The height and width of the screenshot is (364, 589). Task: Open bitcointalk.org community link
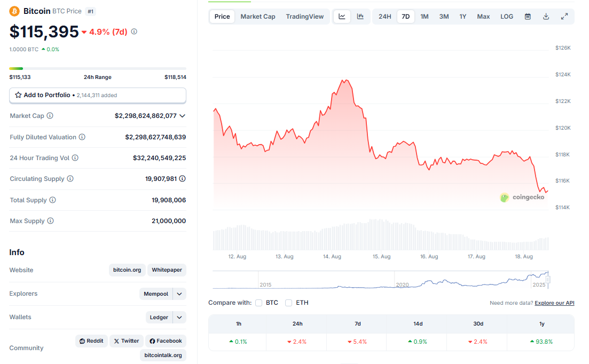pyautogui.click(x=163, y=355)
